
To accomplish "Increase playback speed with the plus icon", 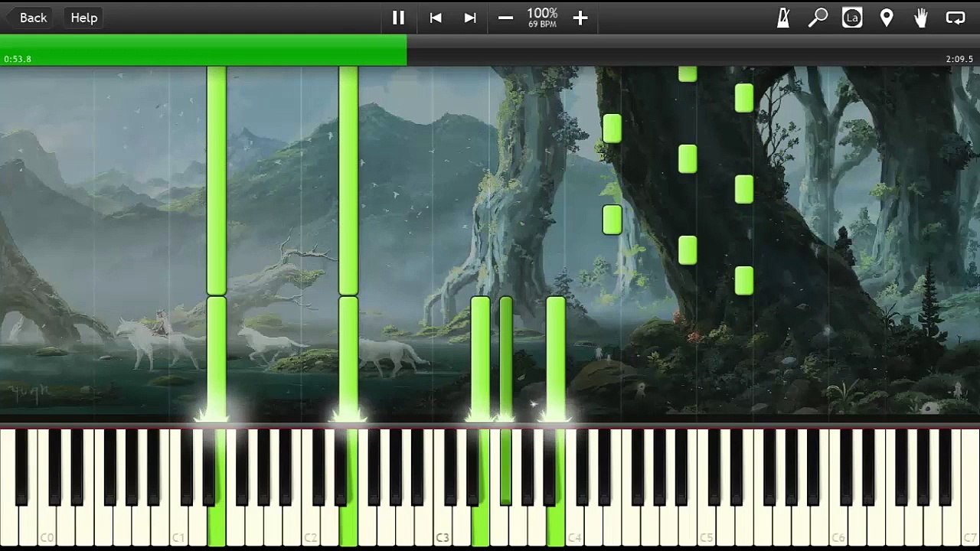I will pyautogui.click(x=580, y=18).
